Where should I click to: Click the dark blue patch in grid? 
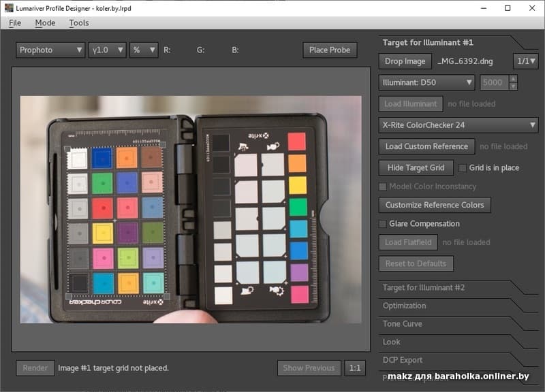(102, 158)
